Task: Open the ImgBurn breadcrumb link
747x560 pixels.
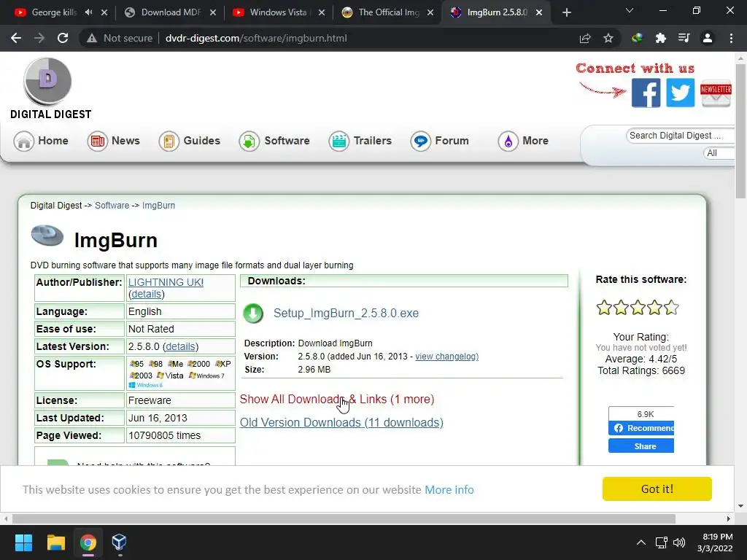Action: point(158,205)
